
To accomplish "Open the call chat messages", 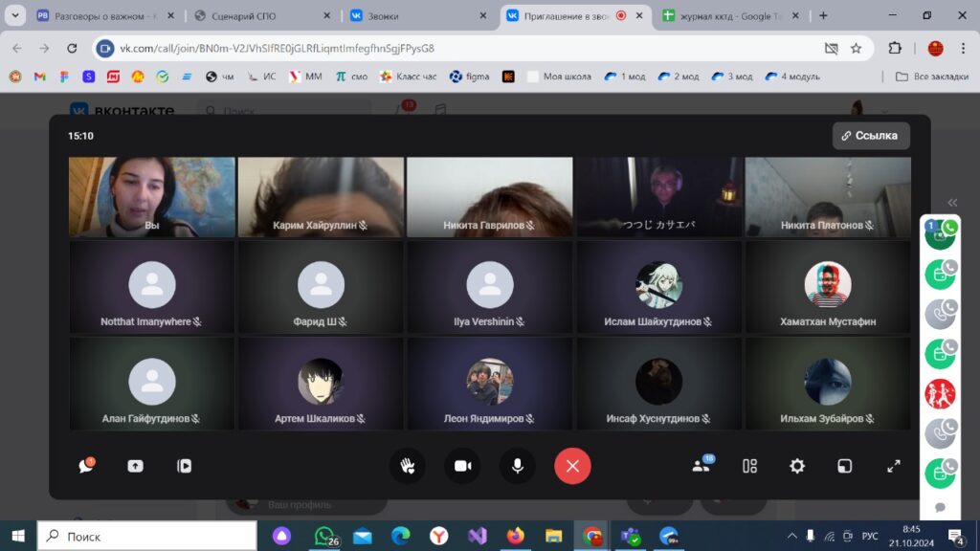I will [87, 466].
